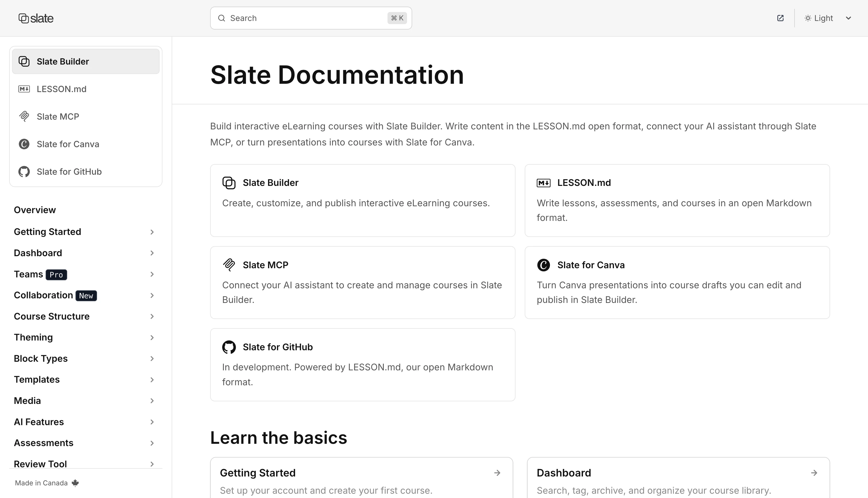Click arrow icon on Getting Started card
This screenshot has height=498, width=868.
pos(497,473)
